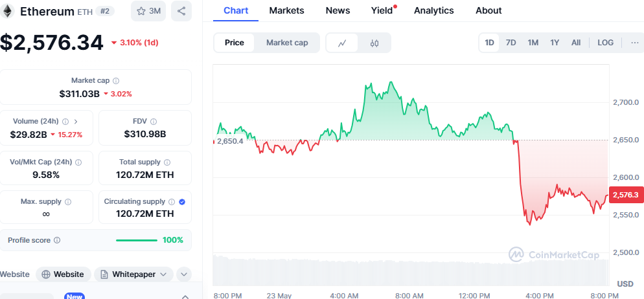Open the share icon button

181,11
